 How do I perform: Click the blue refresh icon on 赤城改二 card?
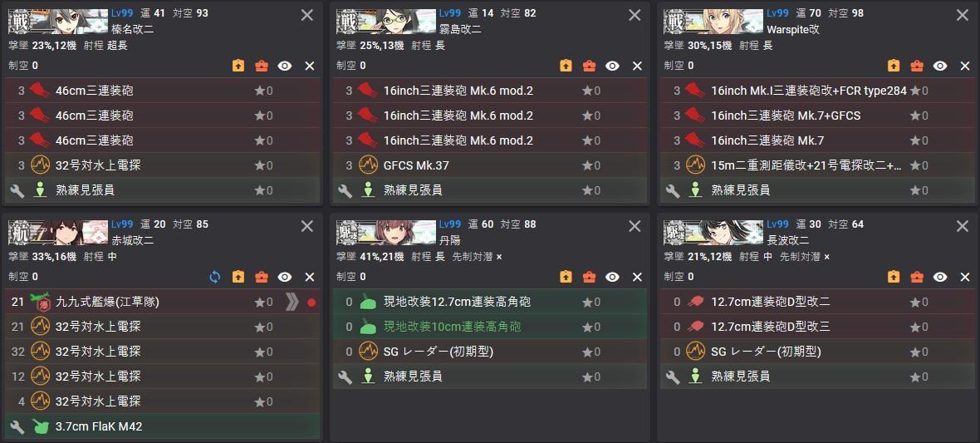tap(215, 278)
